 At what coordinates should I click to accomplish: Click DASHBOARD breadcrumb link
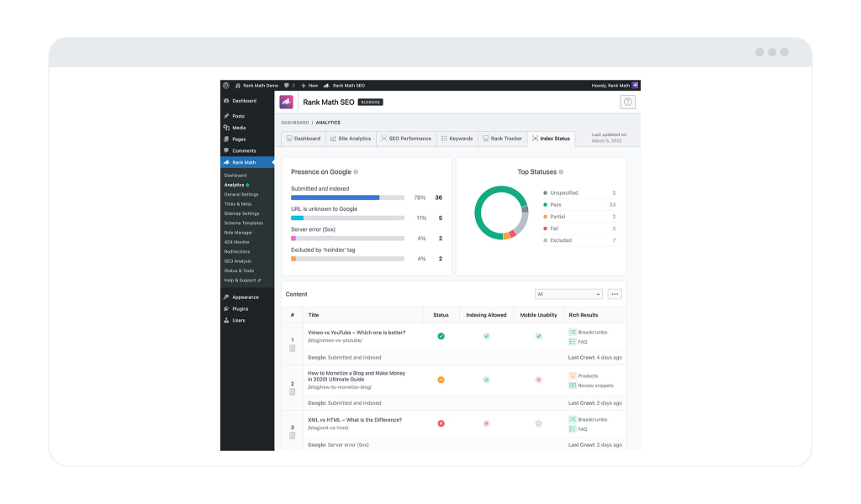[295, 123]
